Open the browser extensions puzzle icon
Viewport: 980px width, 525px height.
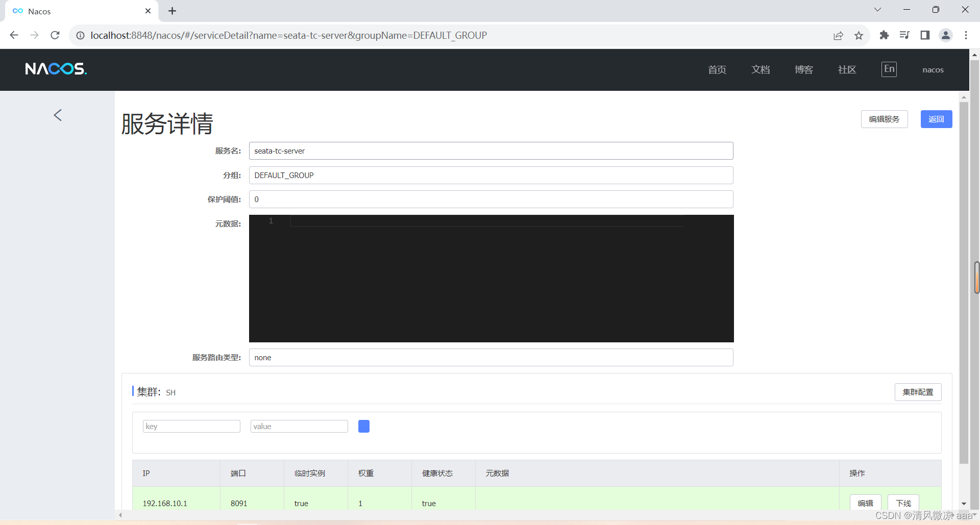point(884,35)
